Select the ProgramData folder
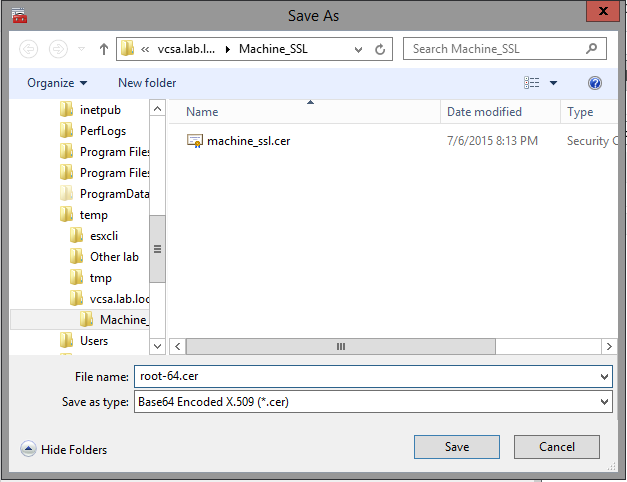Viewport: 627px width, 482px height. (x=114, y=194)
